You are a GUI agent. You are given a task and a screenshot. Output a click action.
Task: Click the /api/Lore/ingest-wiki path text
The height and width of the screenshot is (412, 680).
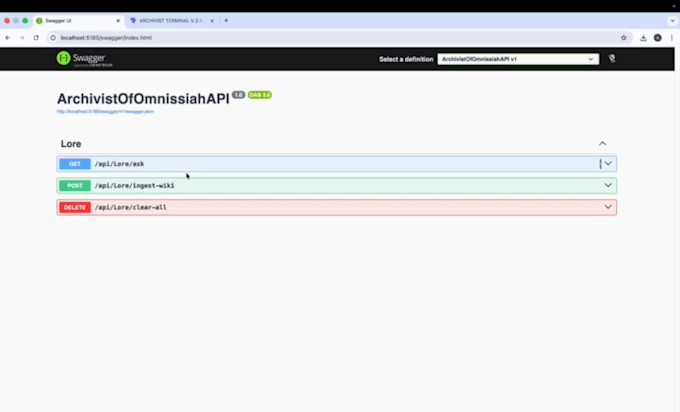[x=134, y=186]
